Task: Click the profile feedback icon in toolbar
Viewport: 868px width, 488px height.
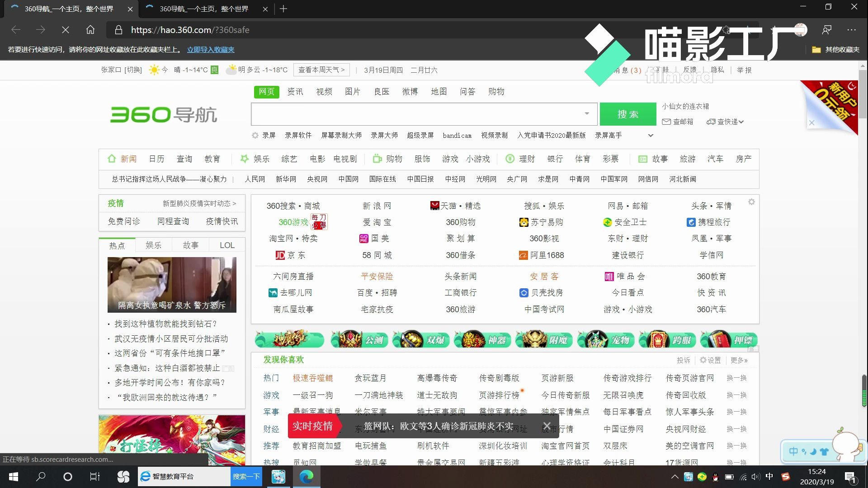Action: point(826,30)
